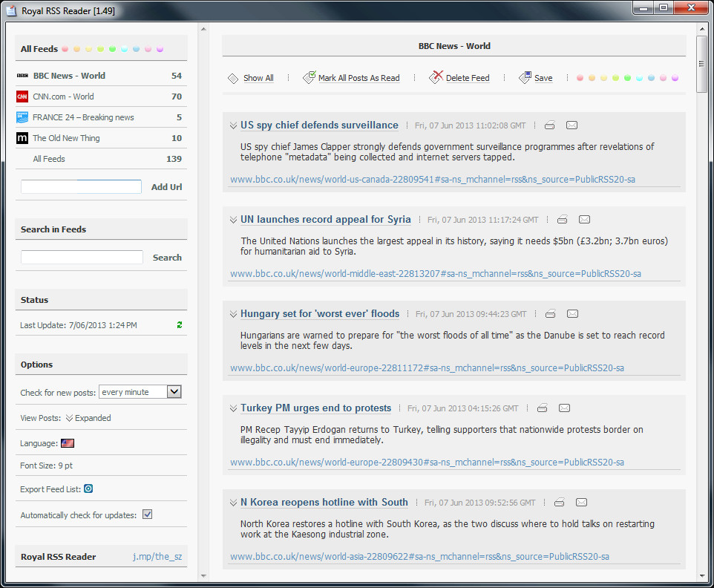This screenshot has width=714, height=588.
Task: Collapse the Hungary floods post chevron
Action: (233, 314)
